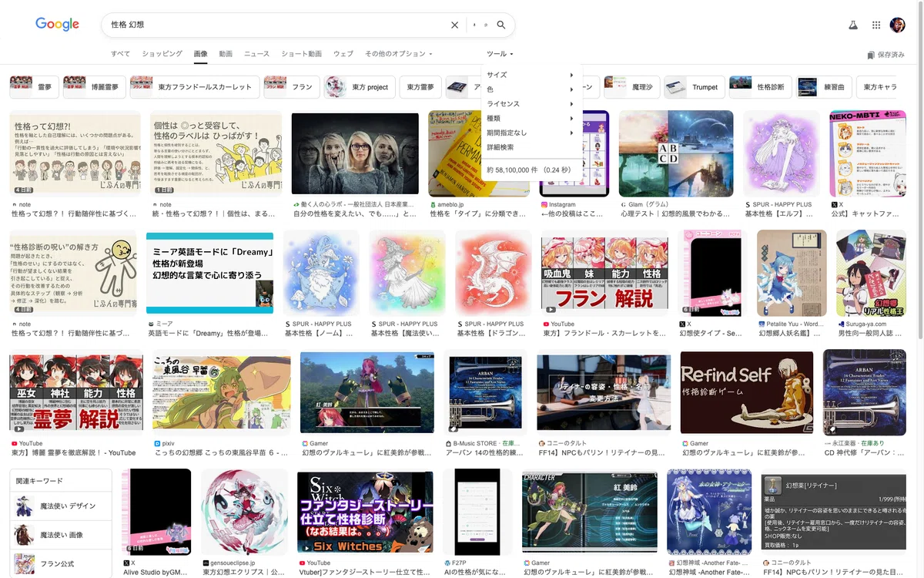Open the account profile avatar
Screen dimensions: 924x578
coord(898,25)
